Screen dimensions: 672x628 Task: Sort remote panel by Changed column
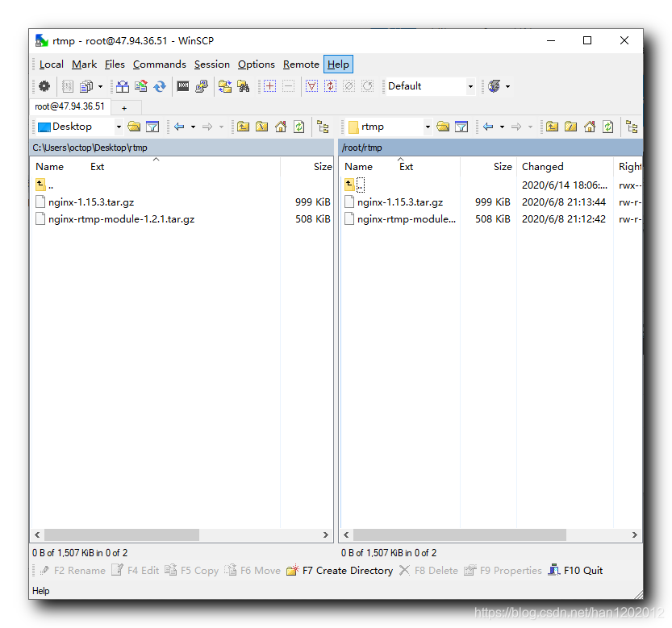click(x=565, y=167)
